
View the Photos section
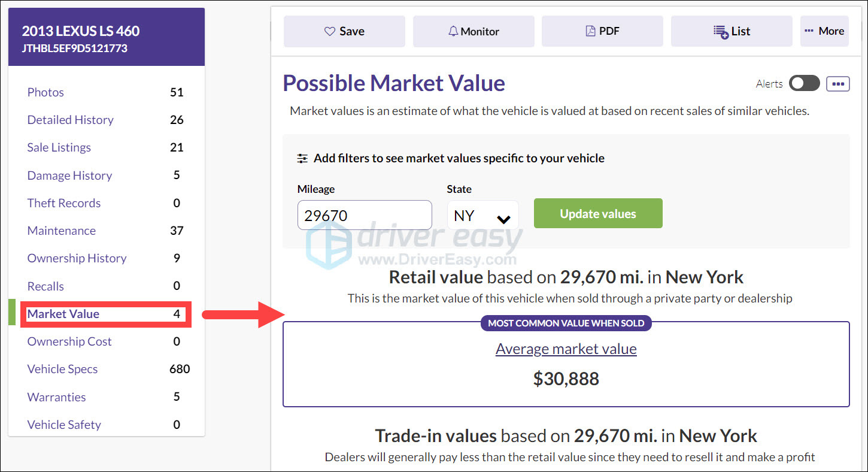tap(45, 92)
